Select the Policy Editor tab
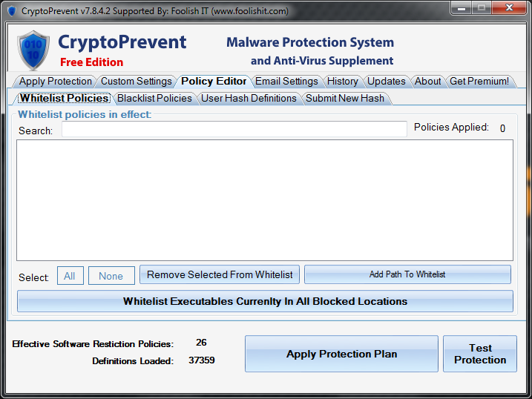This screenshot has width=532, height=399. pyautogui.click(x=214, y=82)
